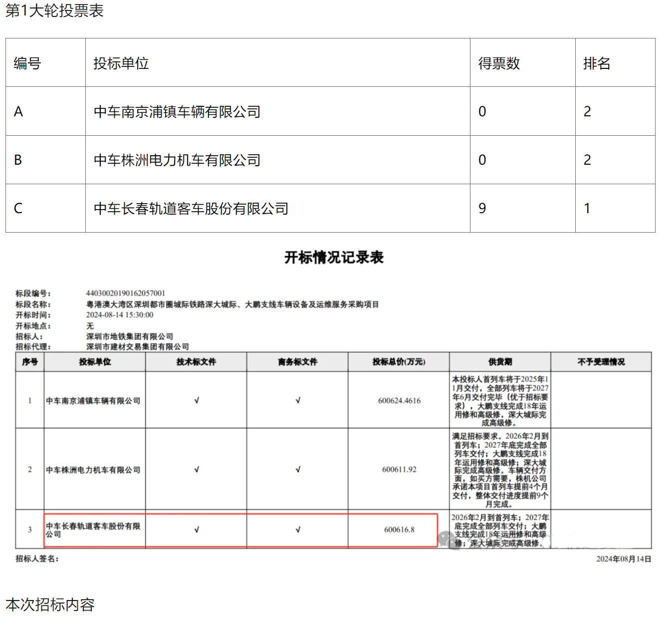This screenshot has height=620, width=672.
Task: Select the delivery period text for row 1
Action: 500,401
